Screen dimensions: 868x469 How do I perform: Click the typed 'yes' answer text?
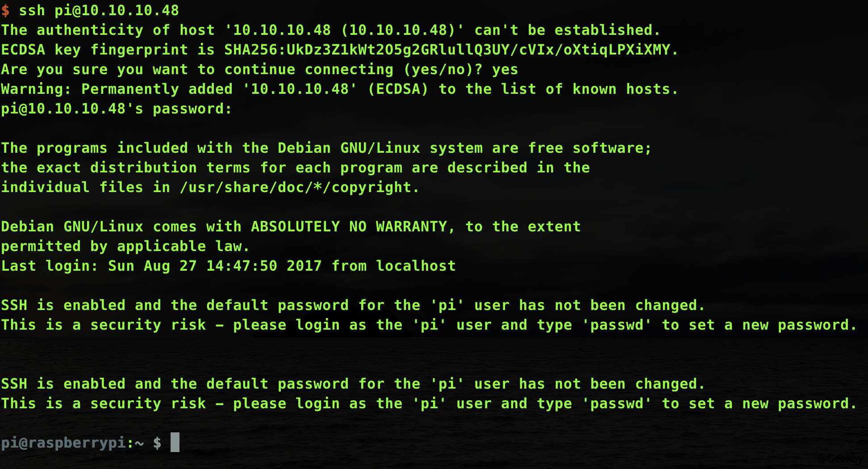click(505, 70)
